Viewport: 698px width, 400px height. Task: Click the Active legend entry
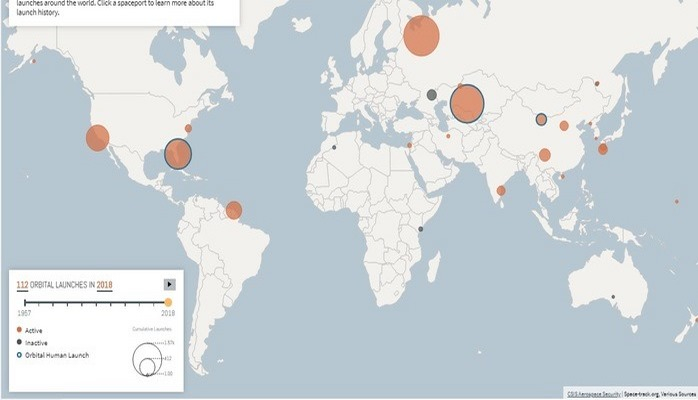(x=33, y=330)
